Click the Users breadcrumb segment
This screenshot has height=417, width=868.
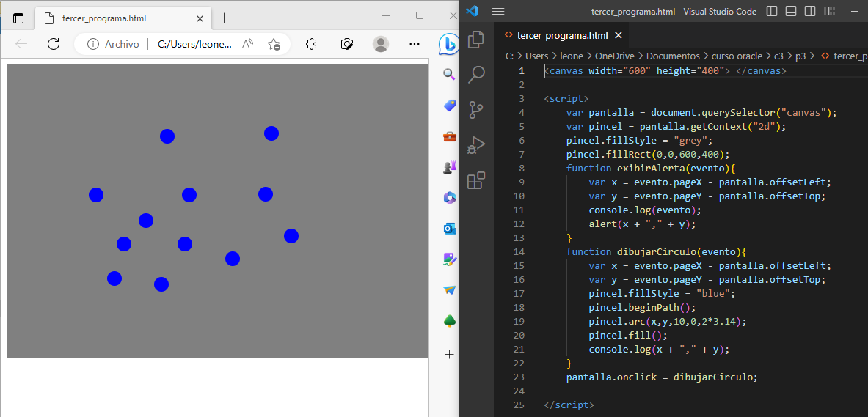pyautogui.click(x=536, y=56)
